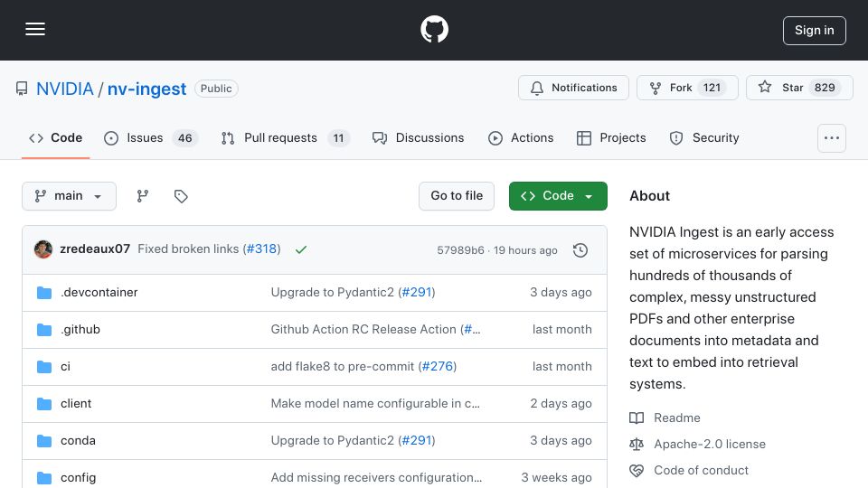Open the config folder
The image size is (868, 488).
point(78,477)
